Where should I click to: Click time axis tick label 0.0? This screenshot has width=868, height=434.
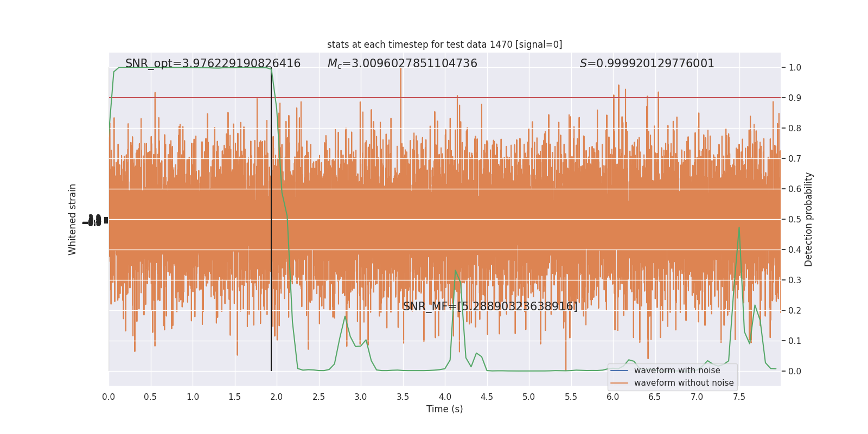[x=108, y=397]
